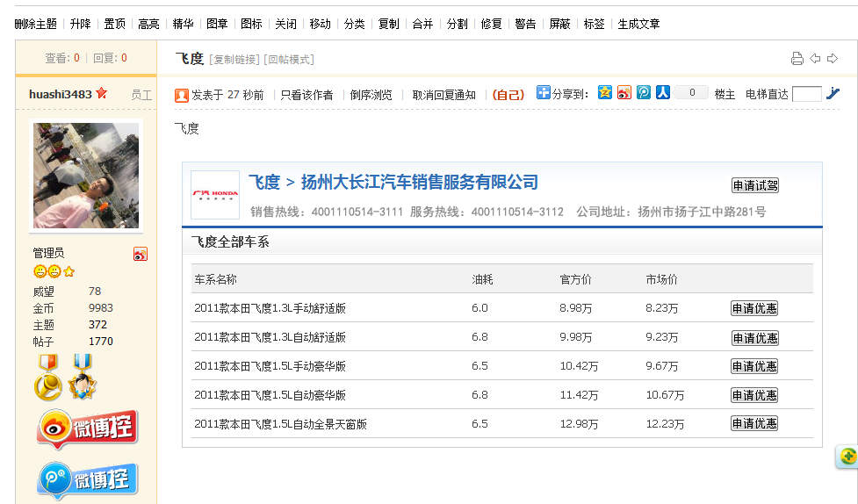Open the 飞度 heading link in dealer card
The image size is (858, 504).
(x=264, y=183)
